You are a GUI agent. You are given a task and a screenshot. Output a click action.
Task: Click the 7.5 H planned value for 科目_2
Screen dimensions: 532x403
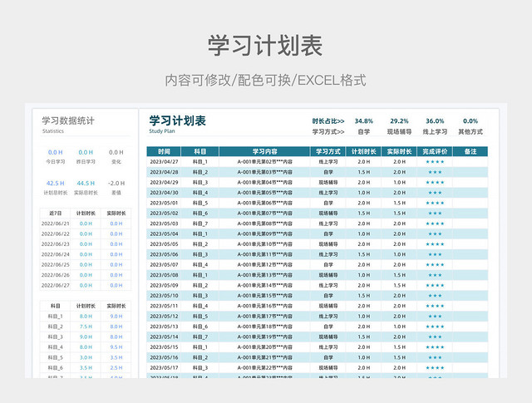click(86, 327)
